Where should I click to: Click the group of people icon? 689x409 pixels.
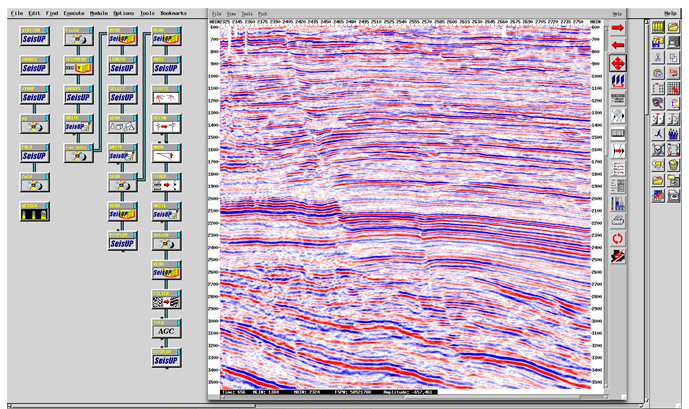pyautogui.click(x=673, y=134)
